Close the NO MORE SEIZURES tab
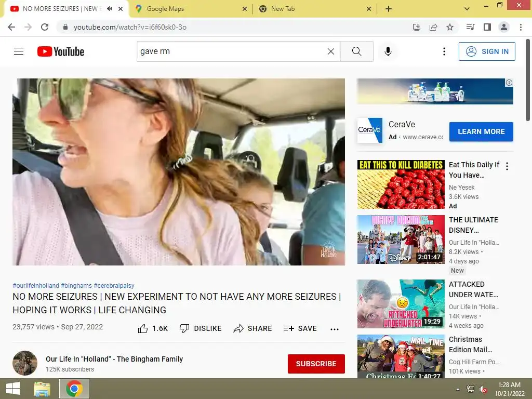 [x=121, y=9]
